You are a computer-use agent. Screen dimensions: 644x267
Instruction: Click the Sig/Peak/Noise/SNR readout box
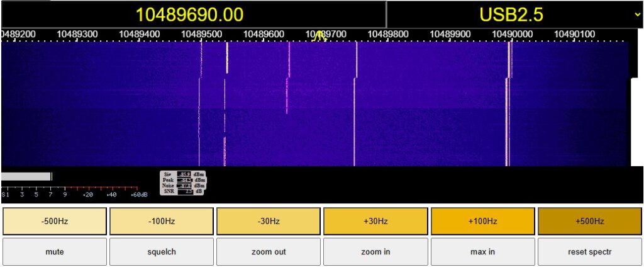tap(182, 183)
